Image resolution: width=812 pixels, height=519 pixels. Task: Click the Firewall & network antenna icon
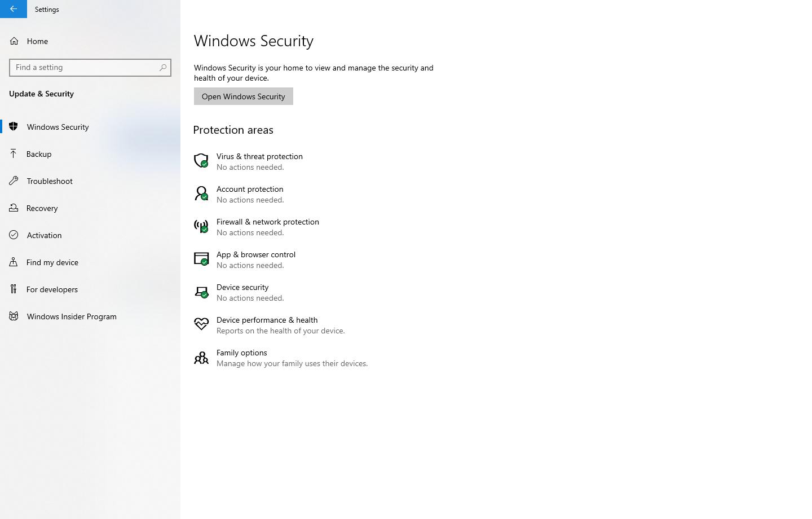pos(201,226)
